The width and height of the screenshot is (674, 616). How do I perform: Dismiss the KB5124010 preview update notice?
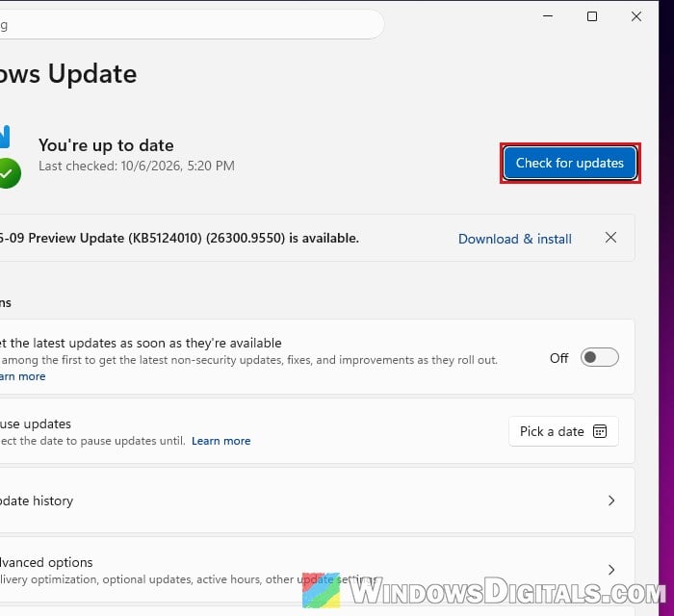point(610,238)
